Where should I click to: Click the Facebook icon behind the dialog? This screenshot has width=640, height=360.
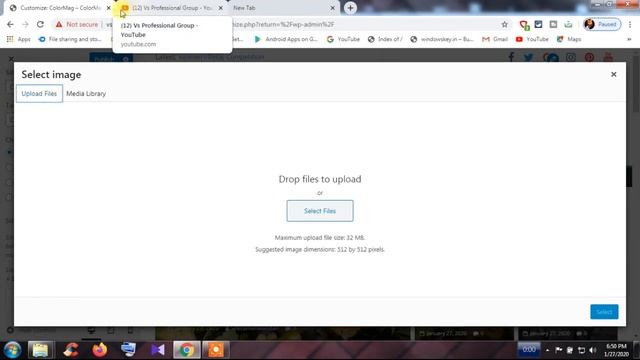pos(511,57)
